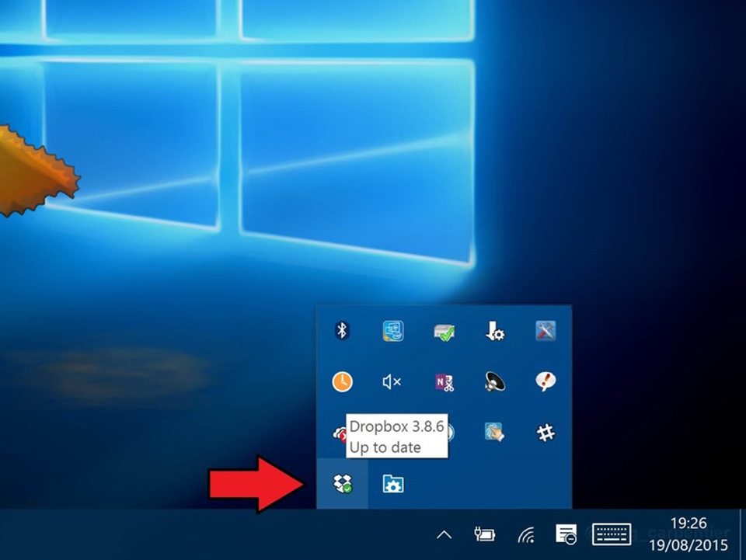Open the printer status icon
This screenshot has height=560, width=746.
click(x=443, y=330)
